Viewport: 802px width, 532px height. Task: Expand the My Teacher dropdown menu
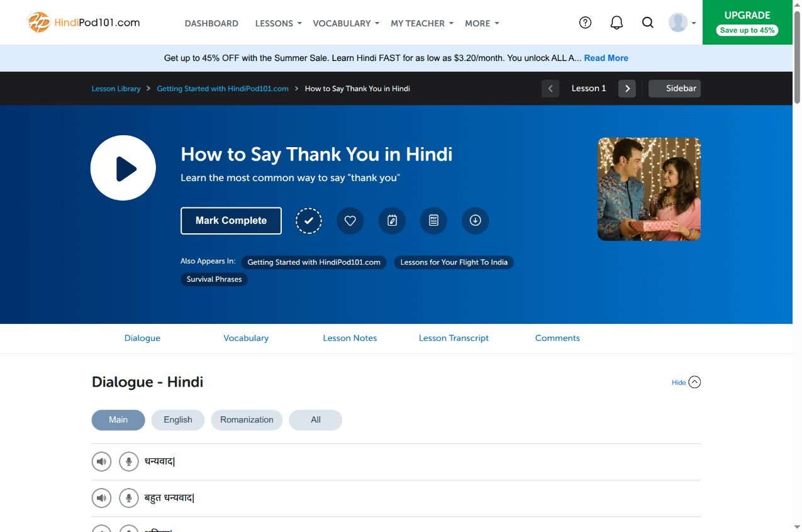coord(422,23)
